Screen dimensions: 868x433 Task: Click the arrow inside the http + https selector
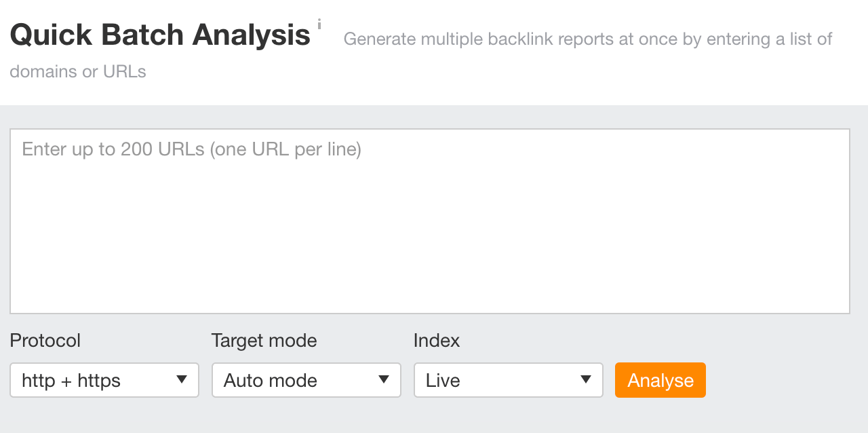pos(182,380)
